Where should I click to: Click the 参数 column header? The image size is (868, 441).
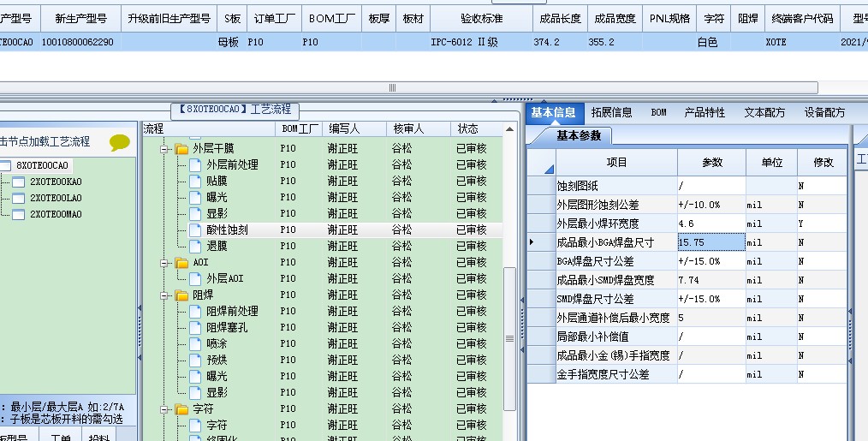[x=712, y=163]
